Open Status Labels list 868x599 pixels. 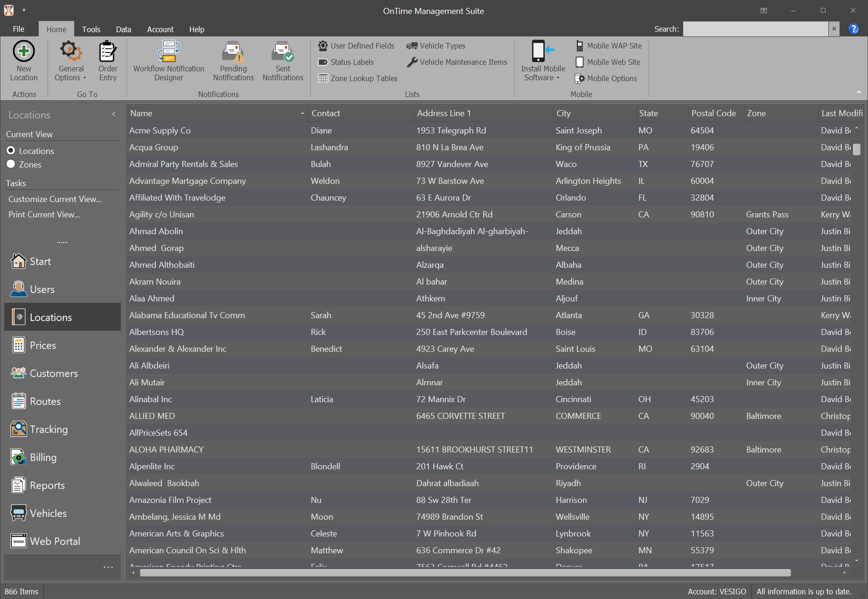coord(346,62)
